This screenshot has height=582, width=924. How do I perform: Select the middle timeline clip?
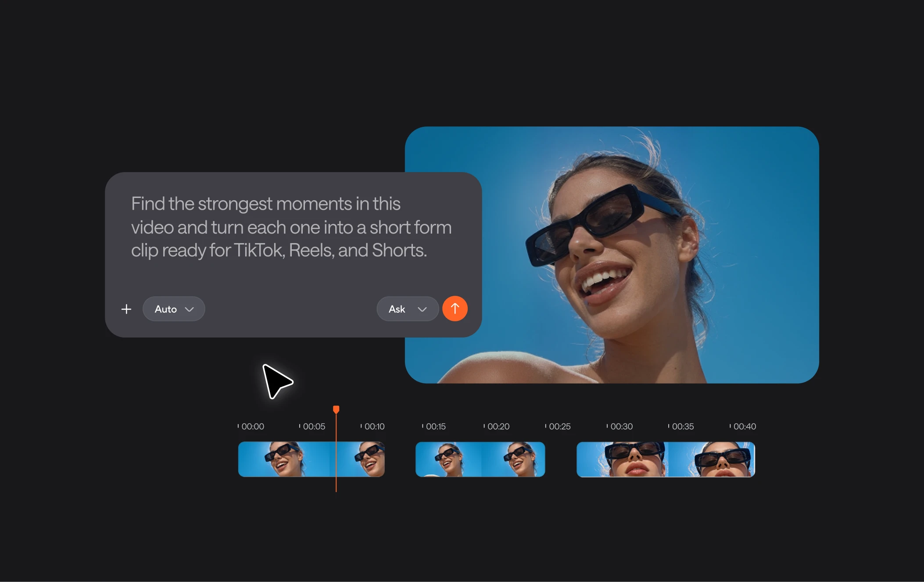[x=480, y=459]
